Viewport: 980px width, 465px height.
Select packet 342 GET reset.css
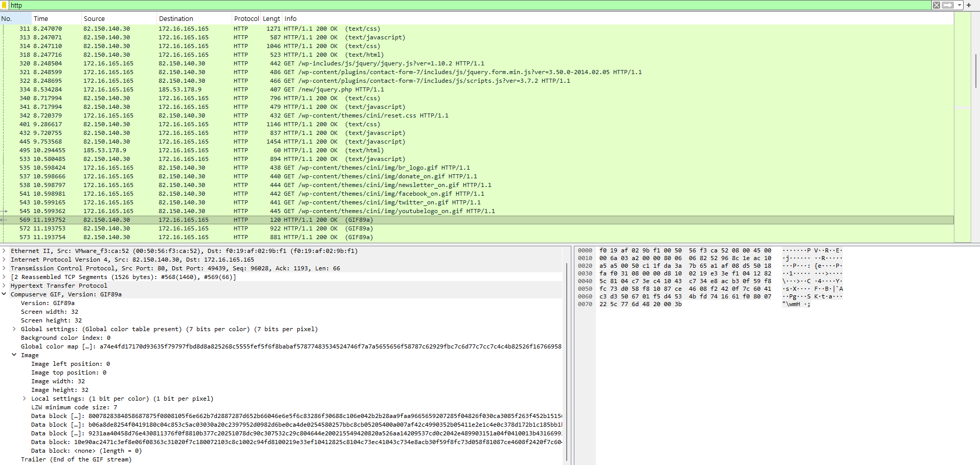pyautogui.click(x=477, y=115)
